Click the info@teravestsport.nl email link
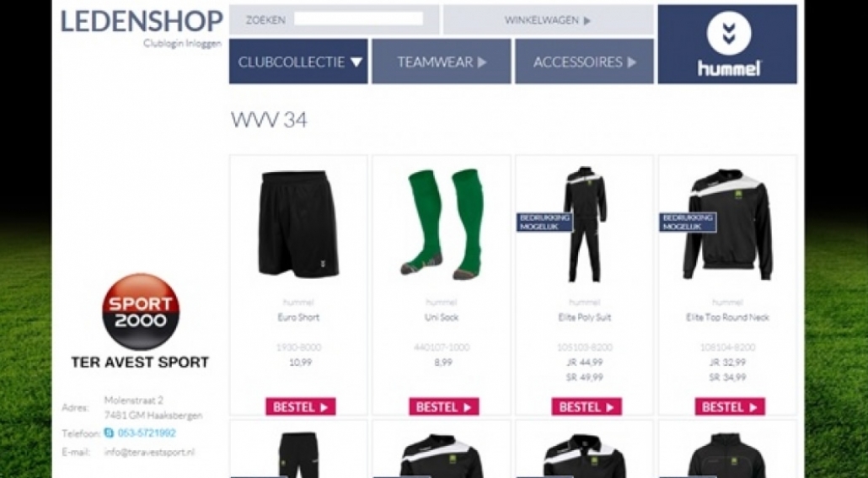868x478 pixels. 149,452
